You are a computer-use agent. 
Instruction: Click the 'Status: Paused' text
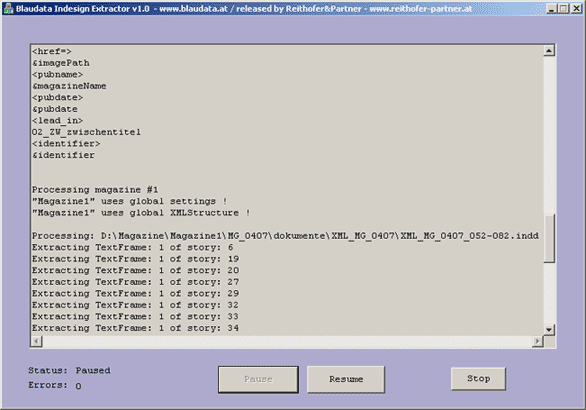pos(69,370)
